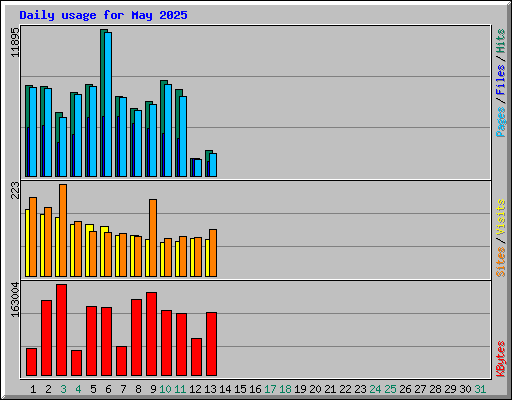Click the green 'Hits' legend label
This screenshot has height=400, width=512.
click(501, 41)
